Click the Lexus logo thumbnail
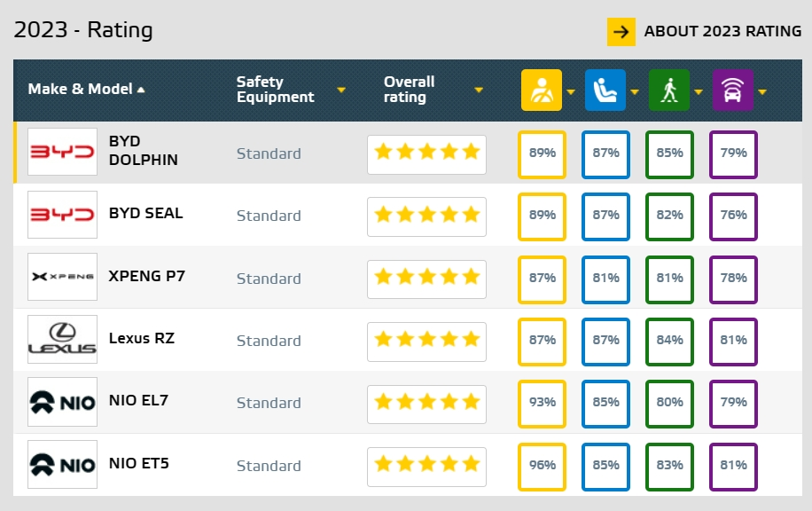Image resolution: width=812 pixels, height=511 pixels. tap(62, 340)
